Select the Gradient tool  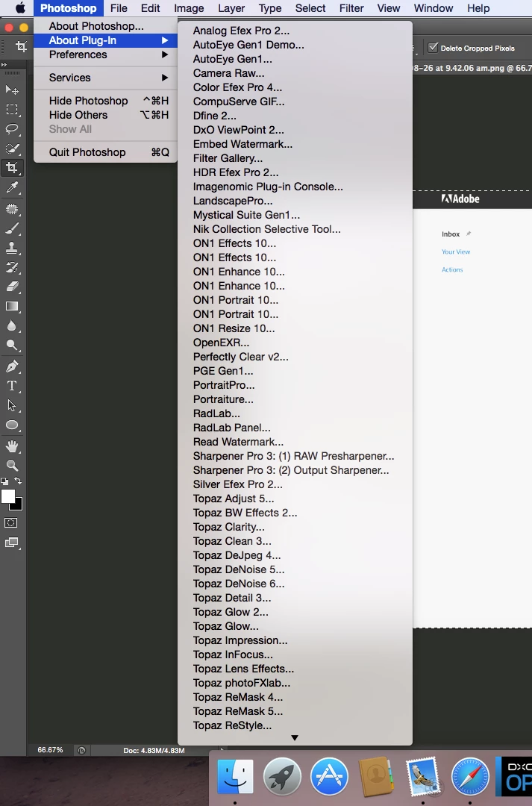coord(12,307)
